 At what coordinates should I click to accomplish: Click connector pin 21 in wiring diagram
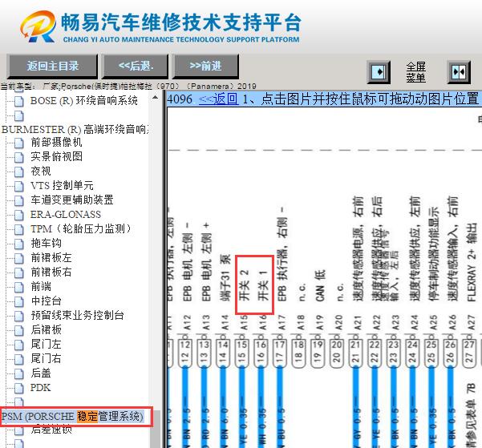(355, 353)
